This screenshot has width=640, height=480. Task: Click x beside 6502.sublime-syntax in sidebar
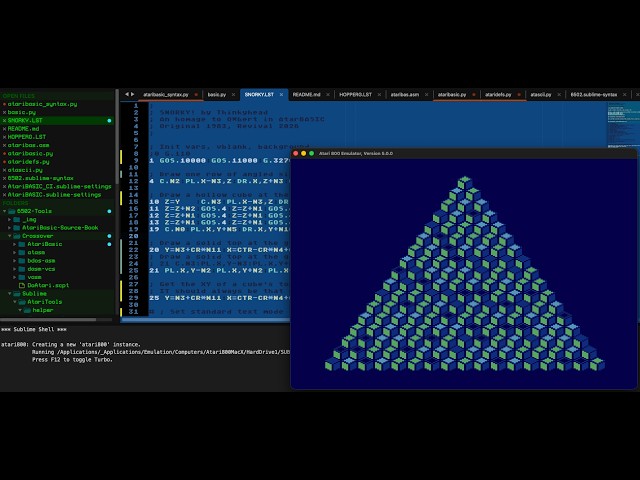[x=4, y=178]
